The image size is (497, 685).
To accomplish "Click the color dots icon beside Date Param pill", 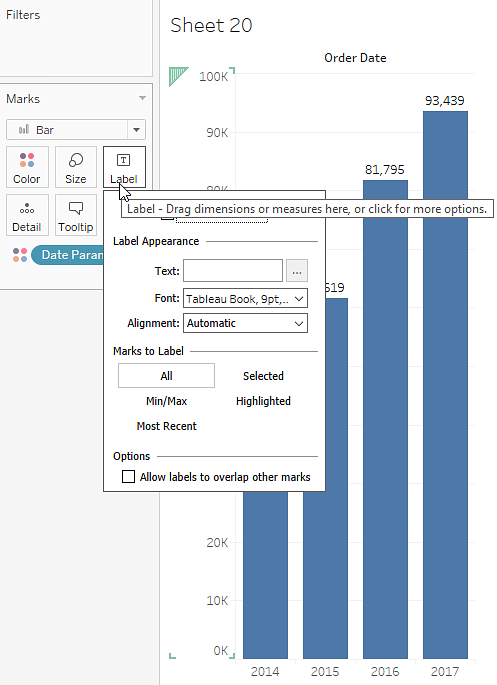I will (20, 255).
